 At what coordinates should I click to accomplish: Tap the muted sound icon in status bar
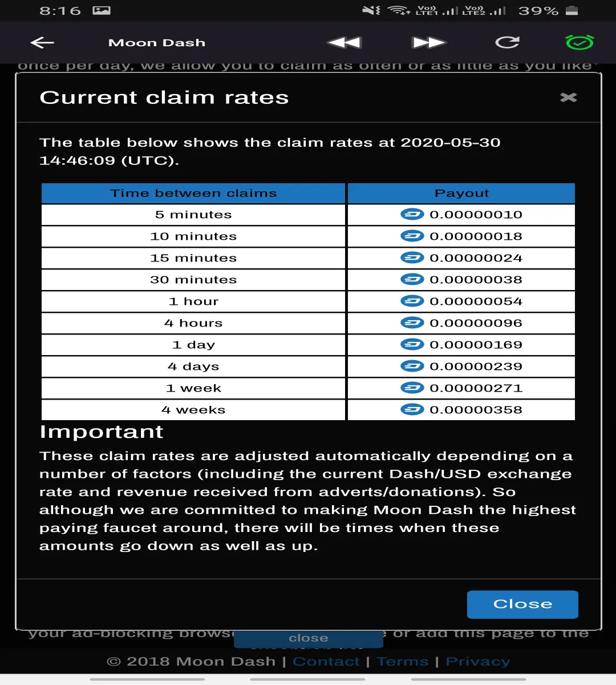point(371,10)
